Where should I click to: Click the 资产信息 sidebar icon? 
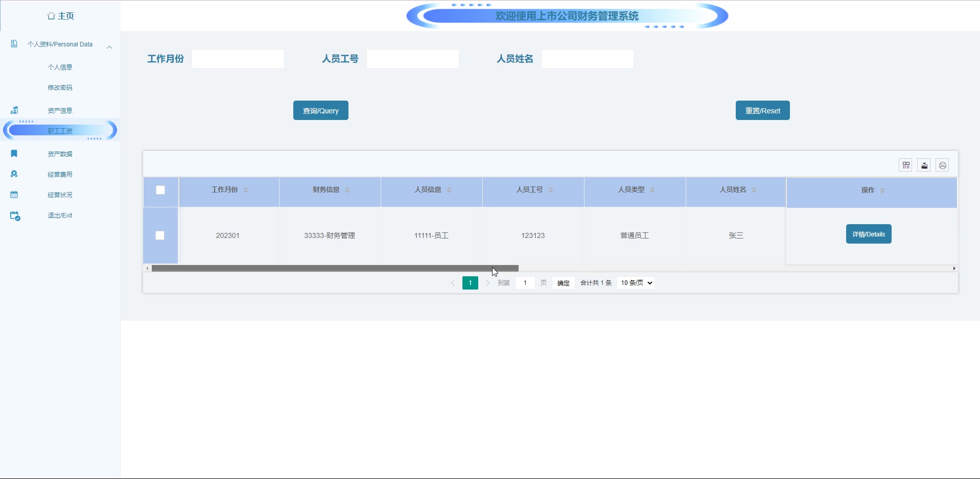tap(14, 110)
